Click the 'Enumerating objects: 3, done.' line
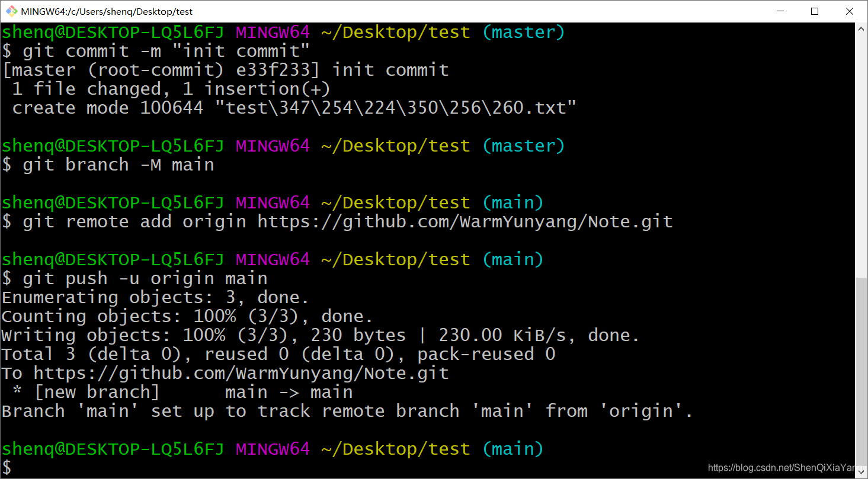 [x=155, y=297]
